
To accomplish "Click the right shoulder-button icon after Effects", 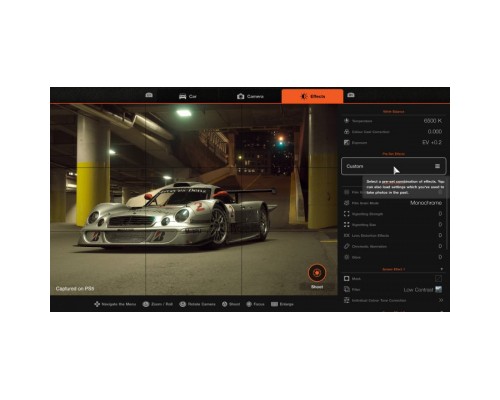I will (351, 95).
